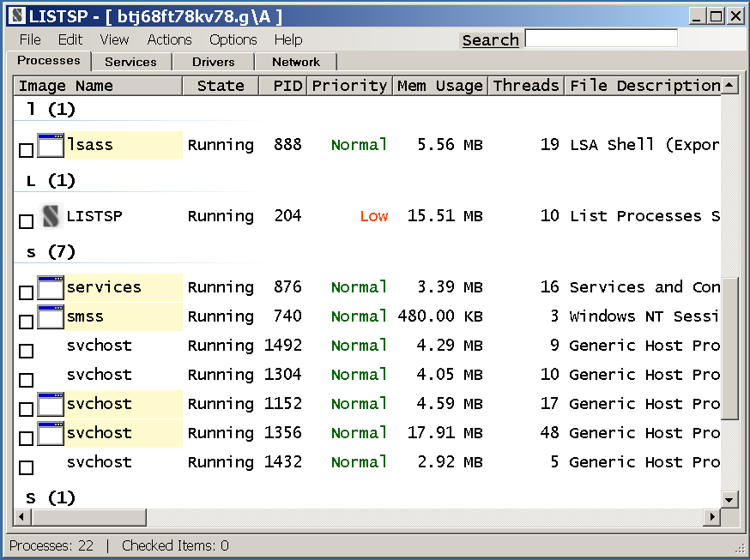Open the File menu

[30, 39]
